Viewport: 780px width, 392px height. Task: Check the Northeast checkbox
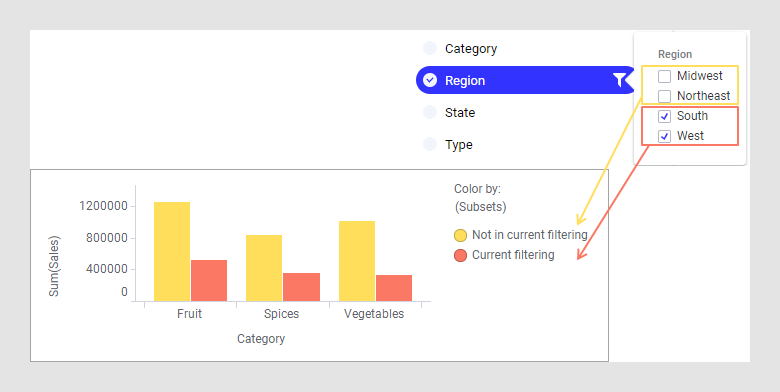click(665, 96)
